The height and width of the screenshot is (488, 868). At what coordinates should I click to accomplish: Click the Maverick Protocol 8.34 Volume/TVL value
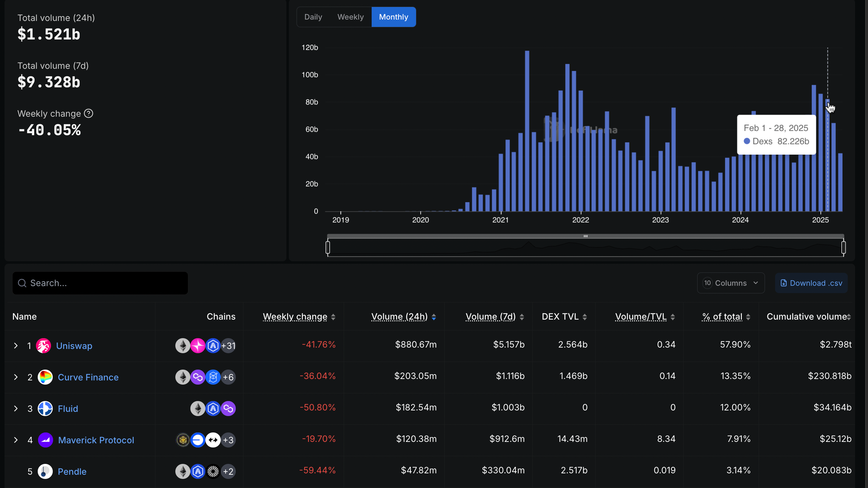click(x=666, y=439)
